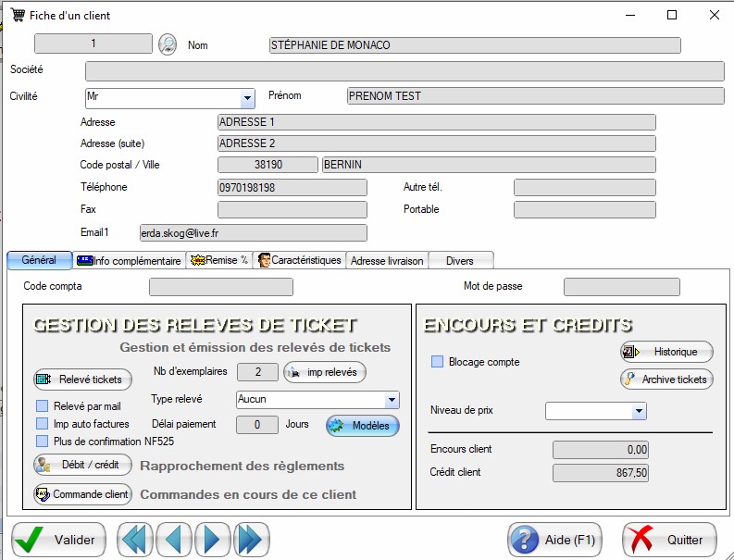Toggle Imp auto factures checkbox
This screenshot has height=560, width=734.
tap(42, 423)
